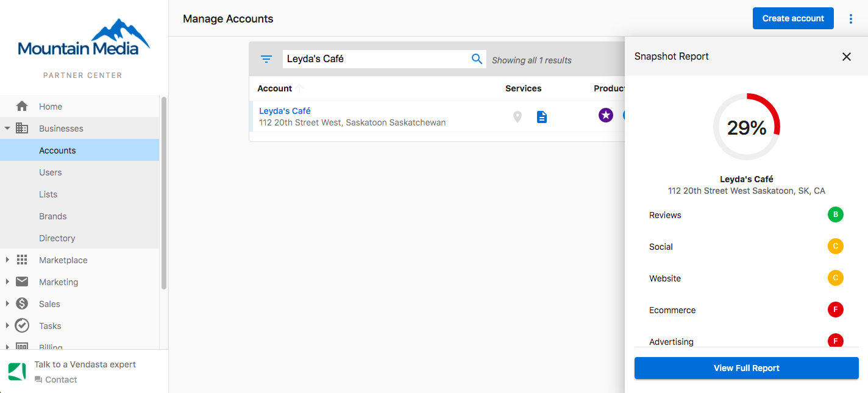Click the Sales dollar icon

pos(22,303)
